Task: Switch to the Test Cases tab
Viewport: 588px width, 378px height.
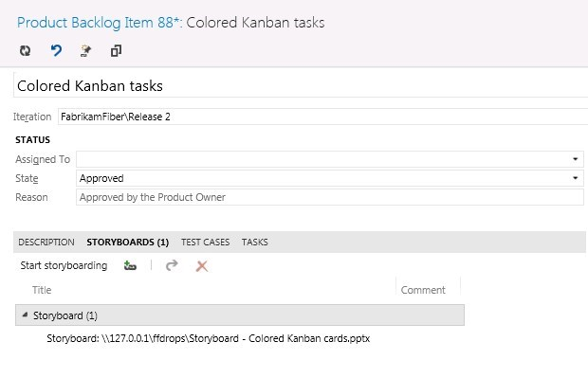Action: tap(205, 242)
